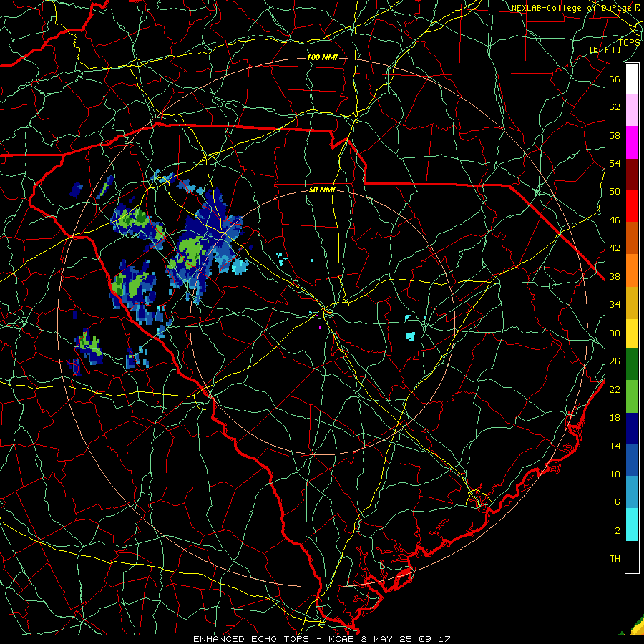Select the bright magenta legend swatch

[x=632, y=142]
